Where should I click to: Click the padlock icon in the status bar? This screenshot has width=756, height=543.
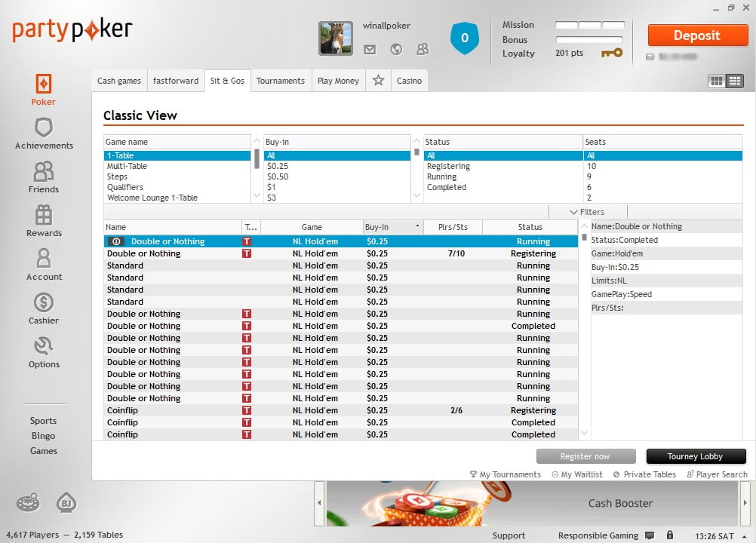click(670, 535)
